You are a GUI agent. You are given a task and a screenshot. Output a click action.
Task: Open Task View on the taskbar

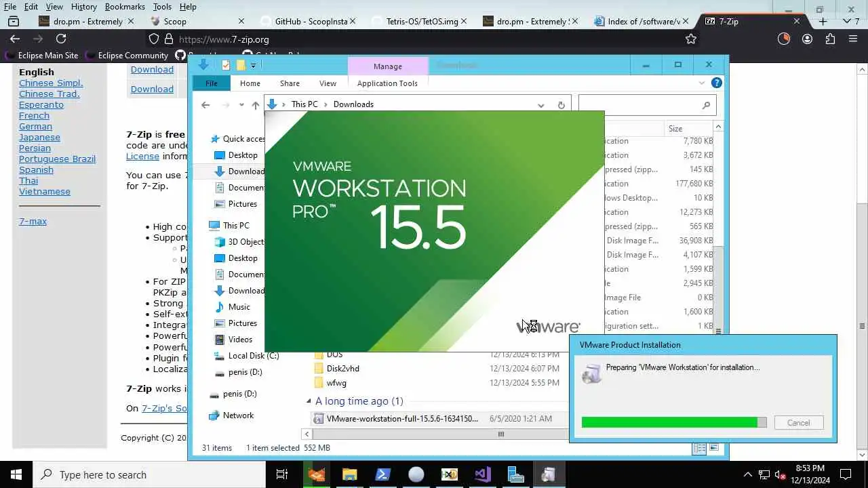pos(282,474)
